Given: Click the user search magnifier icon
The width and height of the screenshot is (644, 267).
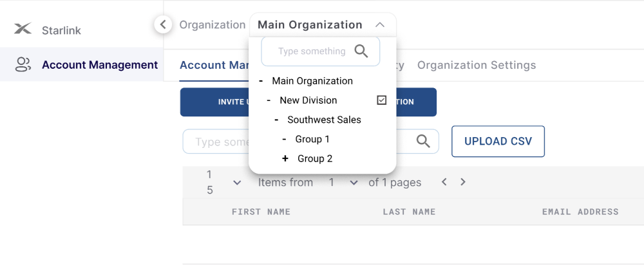Looking at the screenshot, I should [x=423, y=142].
